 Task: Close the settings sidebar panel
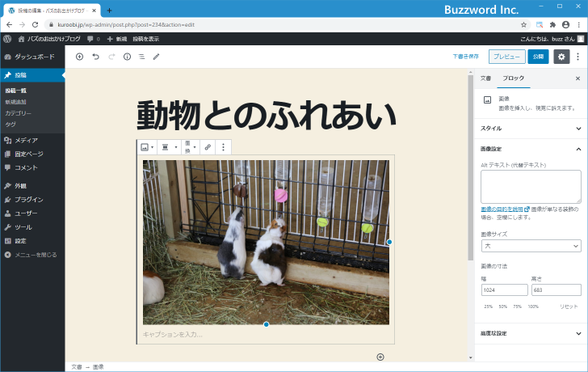(577, 78)
